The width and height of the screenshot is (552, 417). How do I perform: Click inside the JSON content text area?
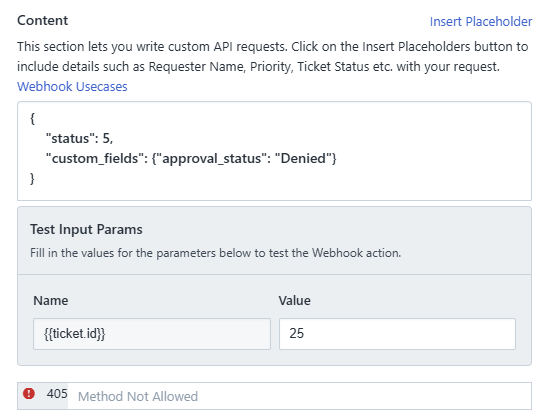click(274, 151)
